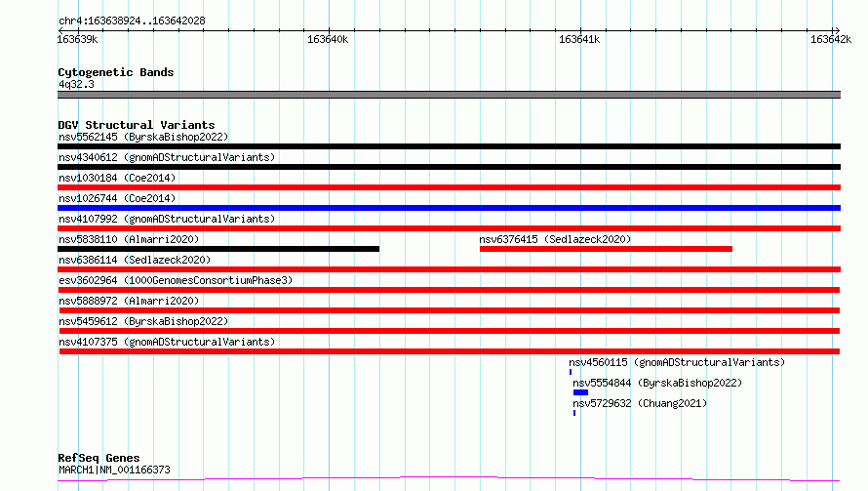
Task: Click the red bar of esv3602964
Action: pos(450,290)
